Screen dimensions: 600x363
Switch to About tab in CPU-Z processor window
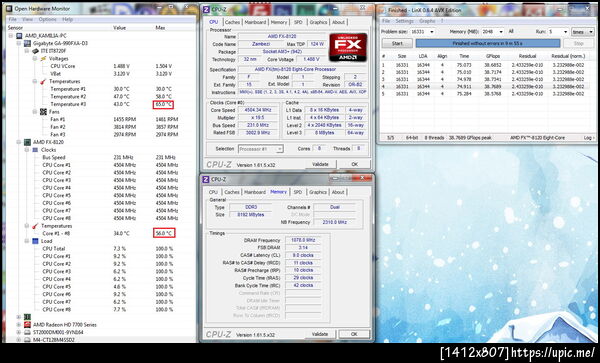338,22
